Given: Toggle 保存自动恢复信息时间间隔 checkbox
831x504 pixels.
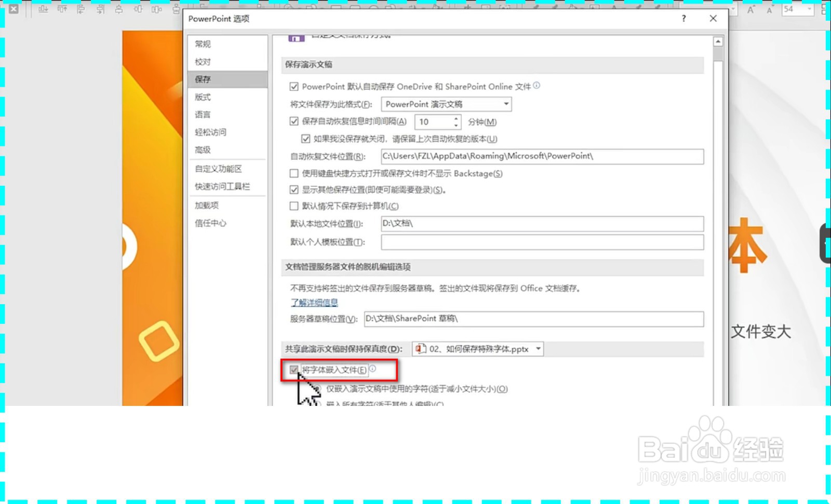Looking at the screenshot, I should [294, 121].
